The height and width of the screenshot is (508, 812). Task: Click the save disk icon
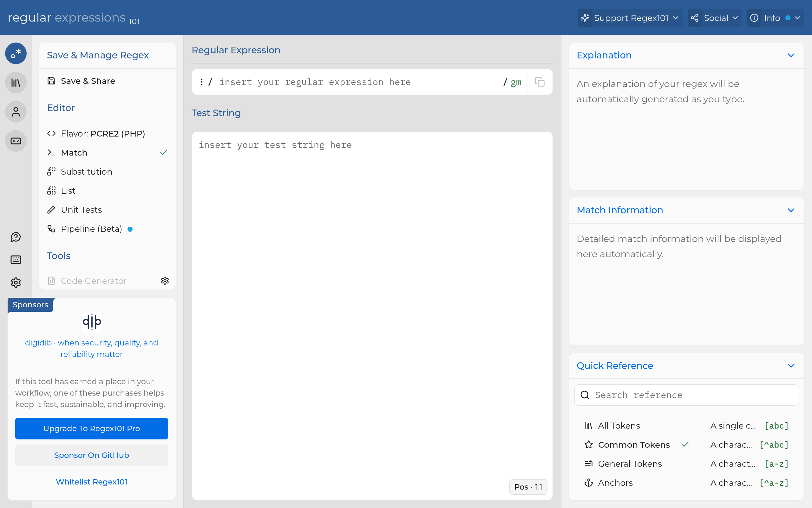pos(51,81)
